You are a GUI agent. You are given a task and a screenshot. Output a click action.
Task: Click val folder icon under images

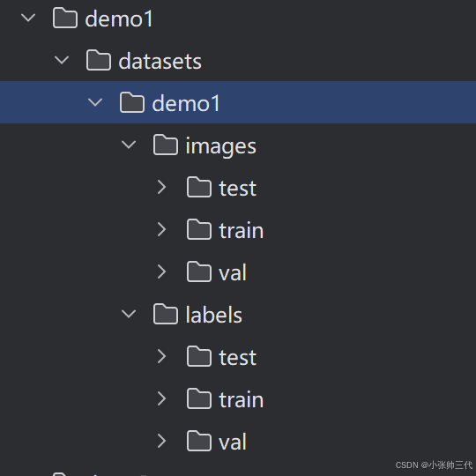(199, 272)
